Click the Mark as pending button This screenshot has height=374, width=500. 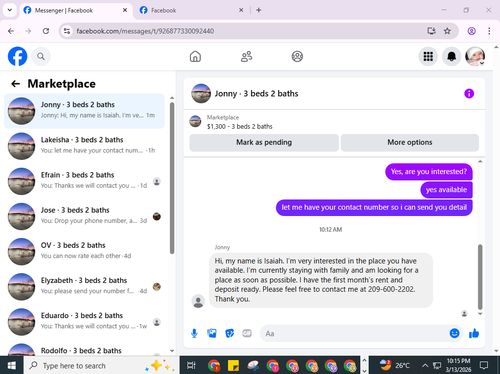[x=264, y=142]
